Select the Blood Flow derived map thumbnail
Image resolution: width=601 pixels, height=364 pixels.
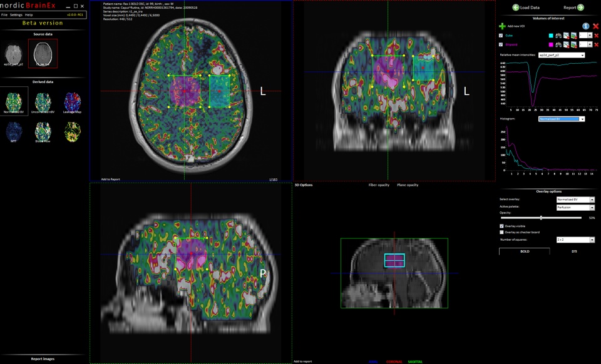point(43,132)
